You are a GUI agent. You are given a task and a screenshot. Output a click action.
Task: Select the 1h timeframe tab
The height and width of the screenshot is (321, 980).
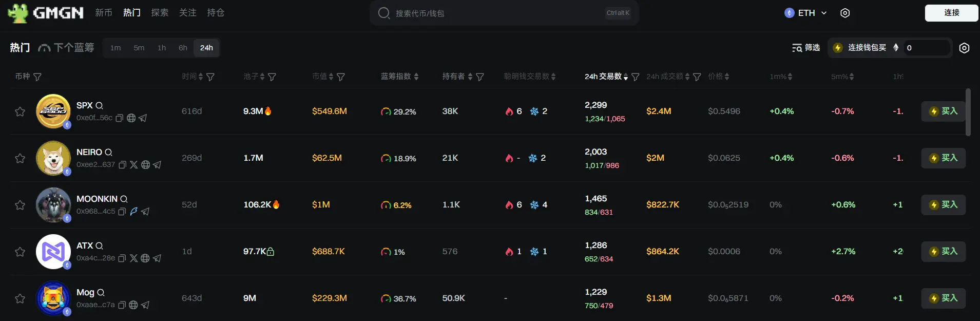click(x=162, y=48)
